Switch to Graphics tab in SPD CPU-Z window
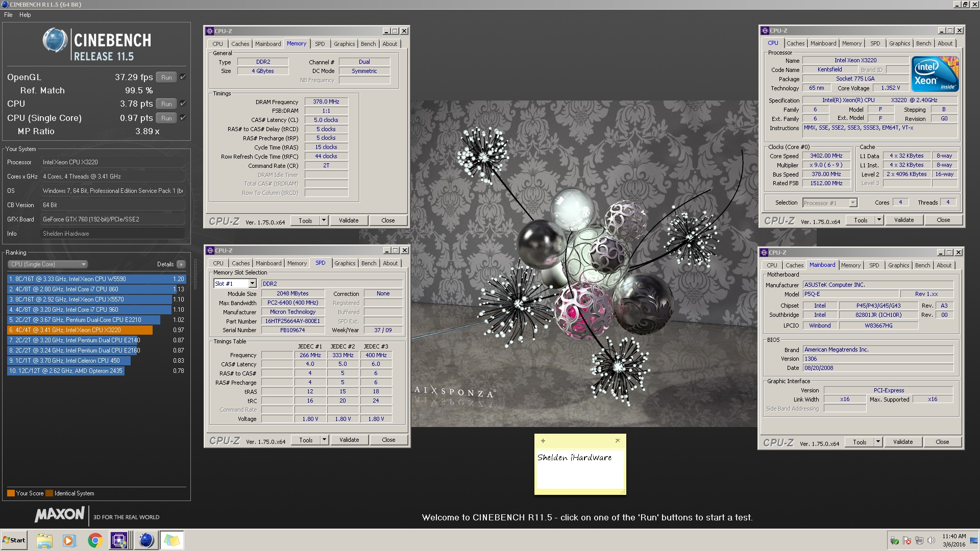 coord(345,263)
